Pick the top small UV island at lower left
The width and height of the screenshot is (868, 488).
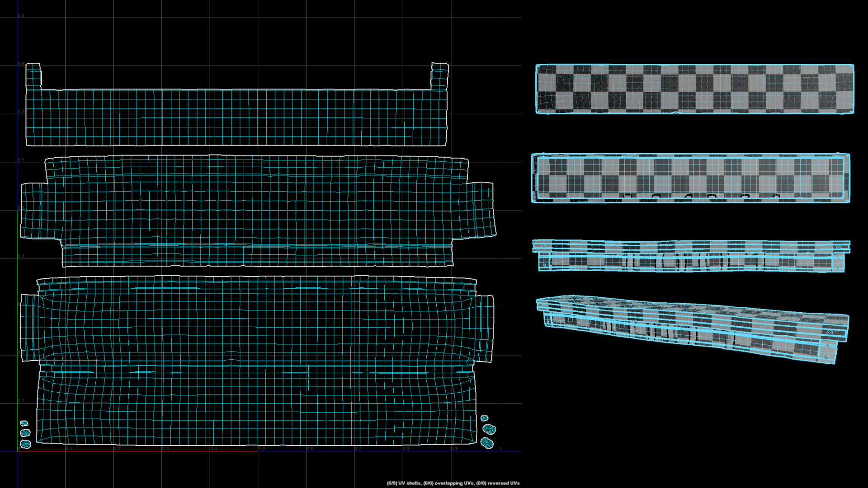24,423
